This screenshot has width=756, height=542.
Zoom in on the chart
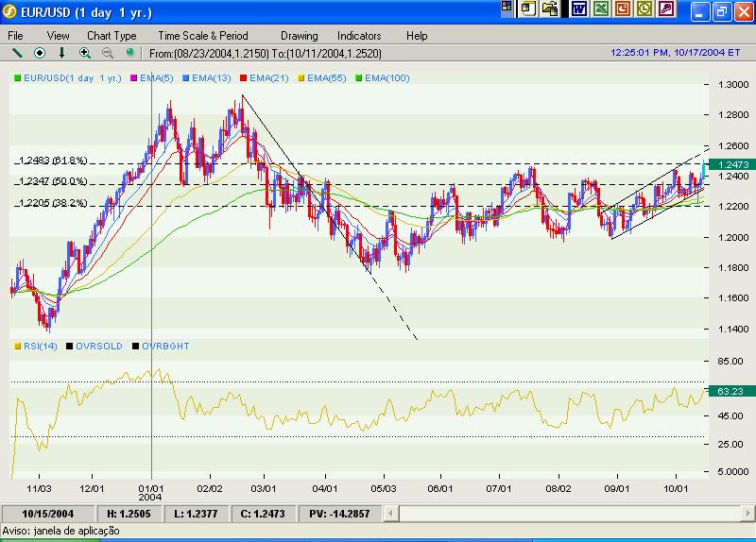point(85,53)
